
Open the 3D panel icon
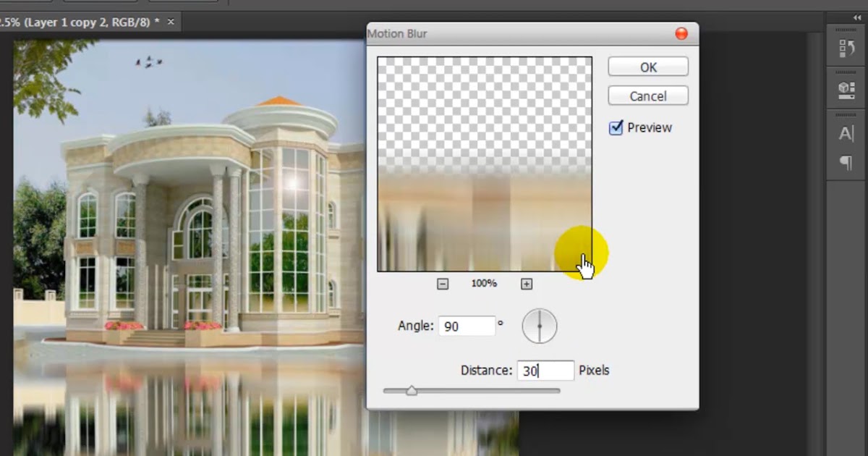[x=846, y=89]
